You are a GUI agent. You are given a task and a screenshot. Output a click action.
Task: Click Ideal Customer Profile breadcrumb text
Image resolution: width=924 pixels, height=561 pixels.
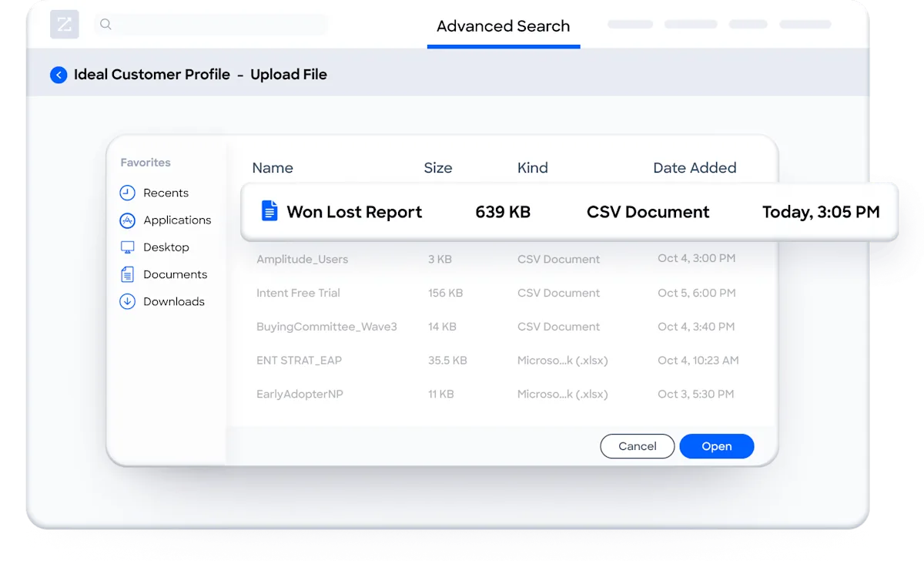point(152,75)
